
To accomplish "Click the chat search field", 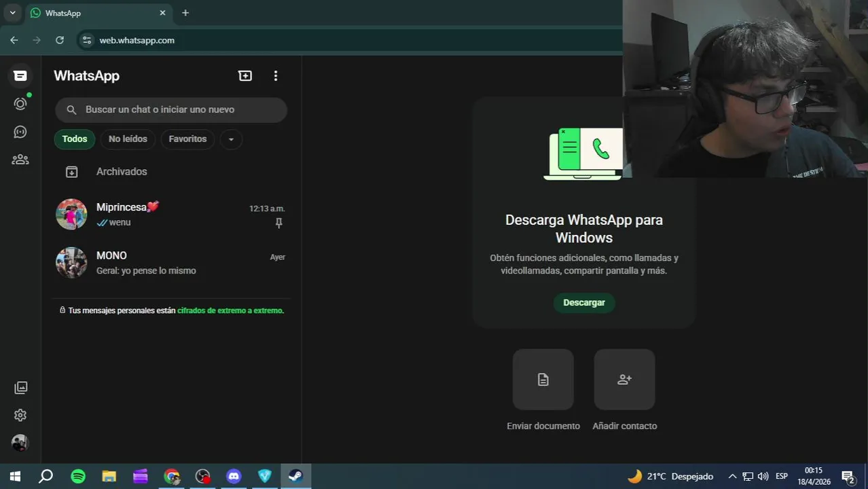I will coord(171,109).
